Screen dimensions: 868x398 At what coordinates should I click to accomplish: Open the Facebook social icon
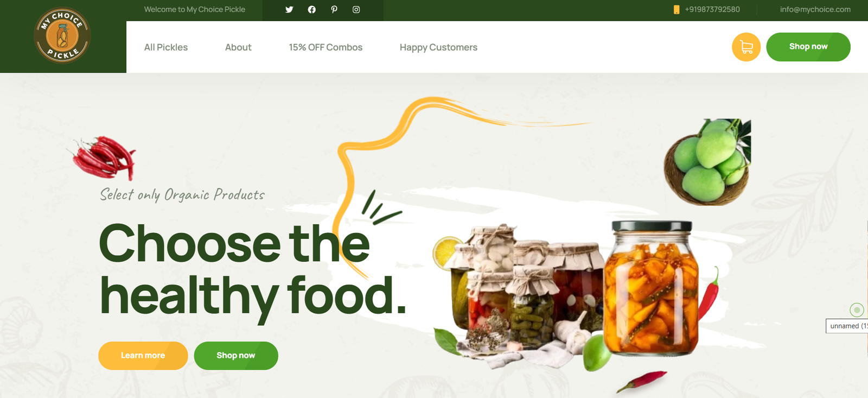(x=311, y=10)
